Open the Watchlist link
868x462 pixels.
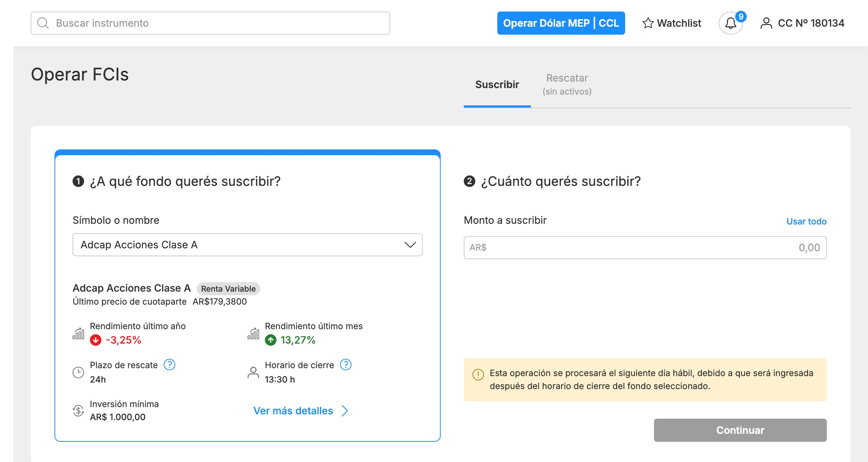click(x=672, y=23)
